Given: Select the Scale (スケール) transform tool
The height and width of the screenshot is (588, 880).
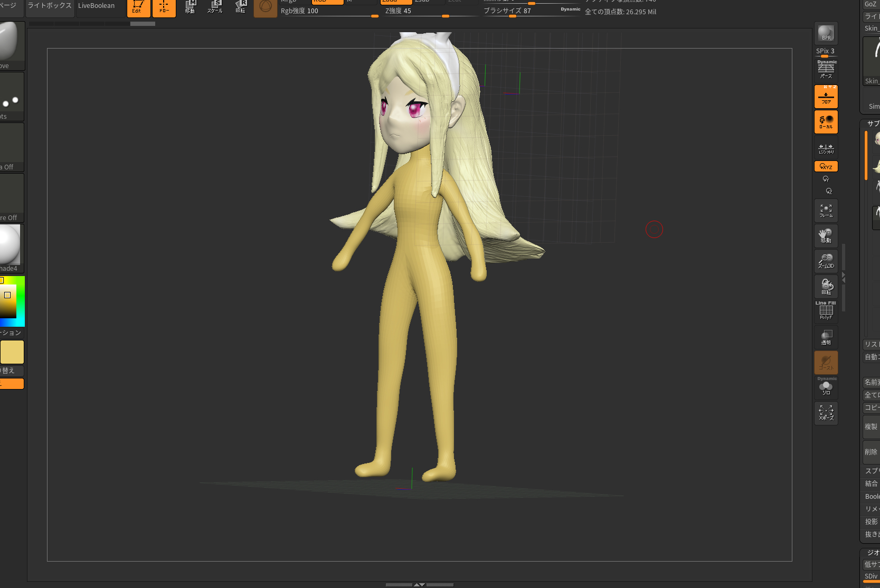Looking at the screenshot, I should pyautogui.click(x=215, y=7).
